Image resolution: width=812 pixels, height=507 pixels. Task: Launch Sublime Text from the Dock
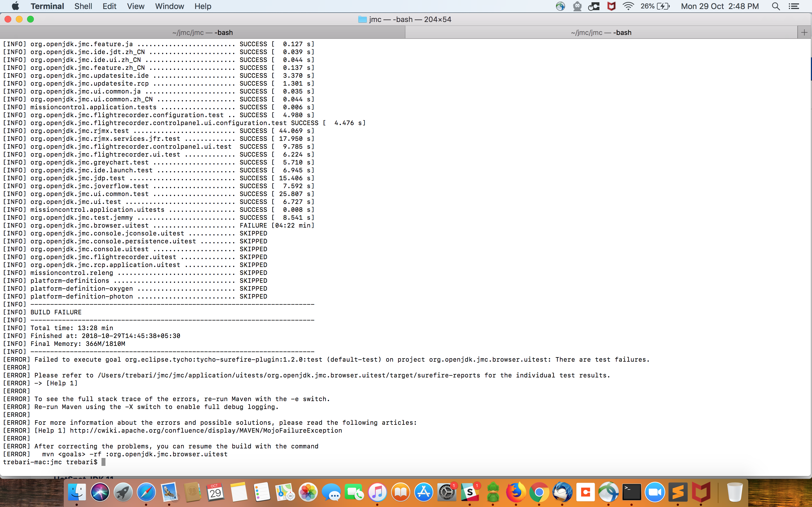(678, 492)
